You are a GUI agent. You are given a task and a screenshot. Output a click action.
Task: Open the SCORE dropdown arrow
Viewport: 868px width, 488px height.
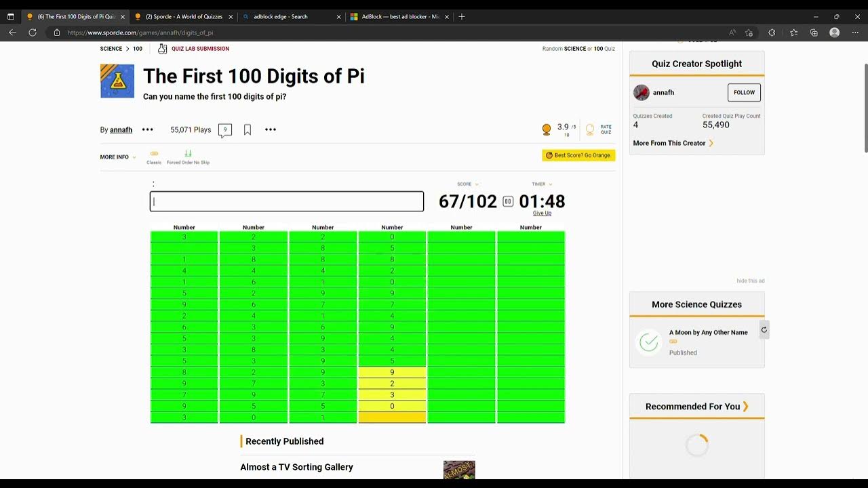click(477, 184)
